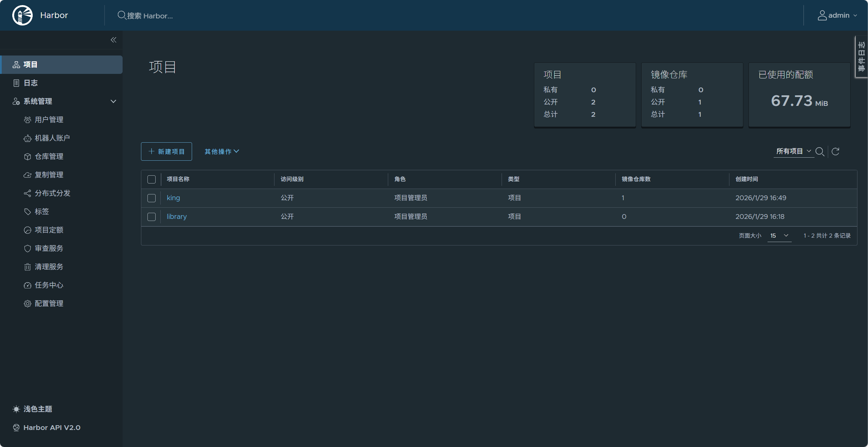The height and width of the screenshot is (447, 868).
Task: Check the king project row checkbox
Action: pyautogui.click(x=152, y=198)
